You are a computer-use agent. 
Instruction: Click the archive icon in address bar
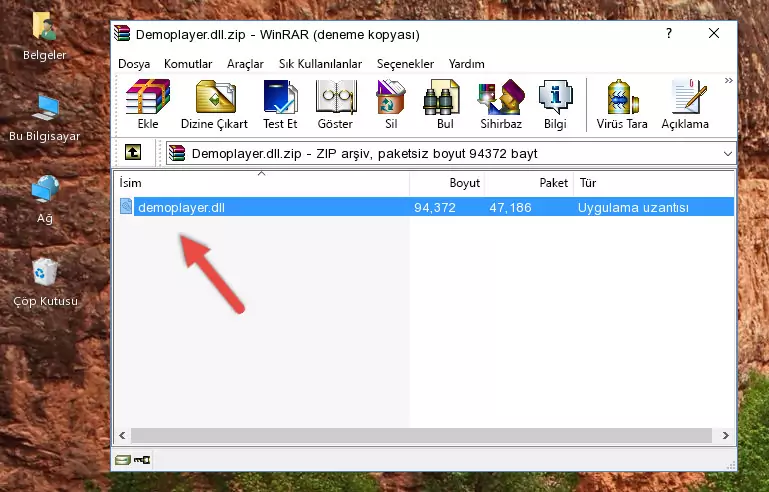point(177,153)
